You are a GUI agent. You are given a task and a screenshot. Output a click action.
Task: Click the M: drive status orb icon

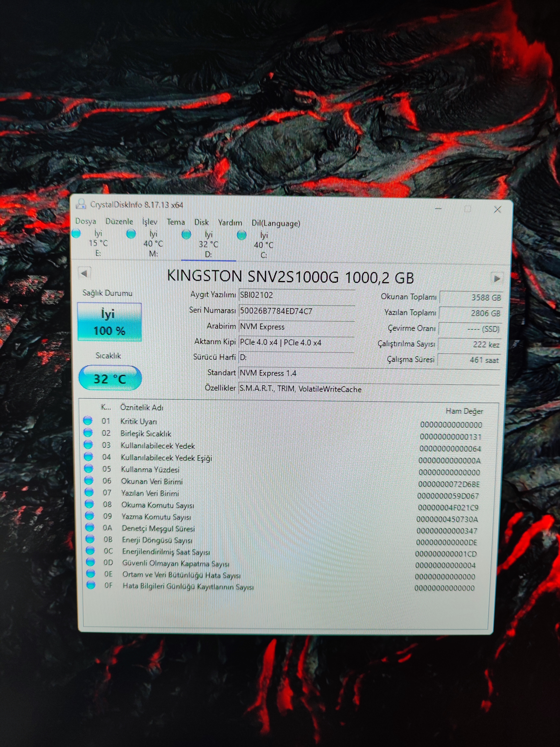click(x=131, y=233)
